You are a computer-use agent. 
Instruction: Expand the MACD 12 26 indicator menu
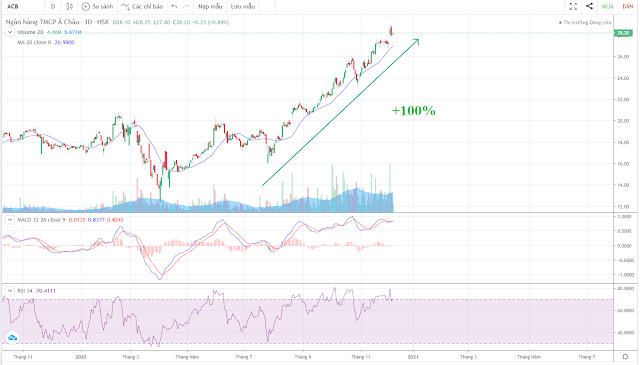(10, 220)
